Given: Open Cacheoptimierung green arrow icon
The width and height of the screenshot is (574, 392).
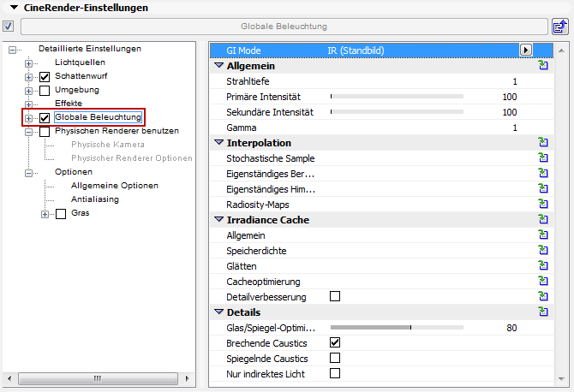Looking at the screenshot, I should pos(543,281).
